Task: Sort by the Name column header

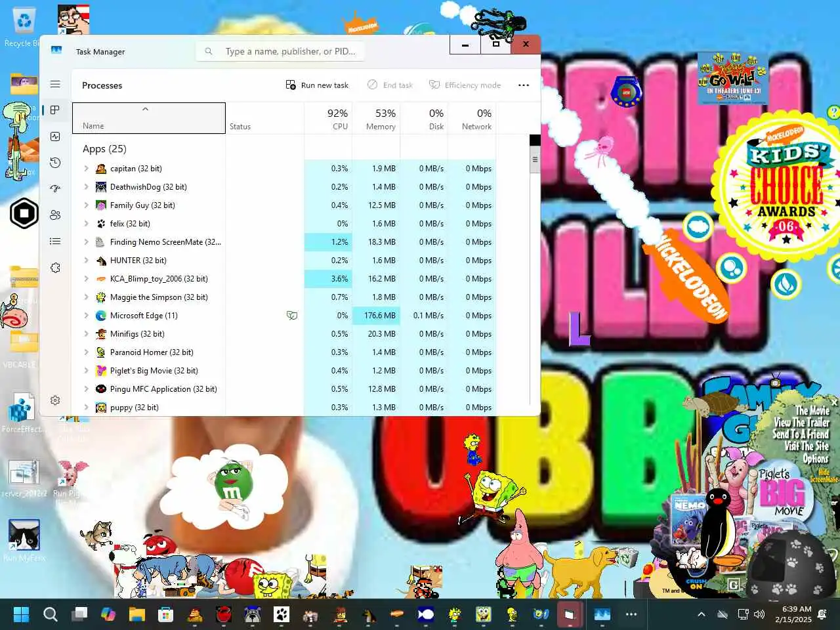Action: click(x=149, y=119)
